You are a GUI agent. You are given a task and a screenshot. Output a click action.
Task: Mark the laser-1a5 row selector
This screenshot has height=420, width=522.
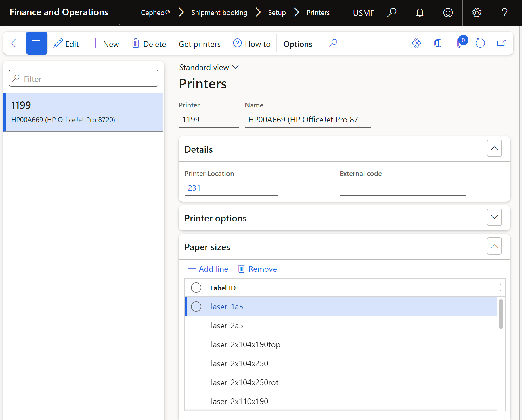coord(196,307)
